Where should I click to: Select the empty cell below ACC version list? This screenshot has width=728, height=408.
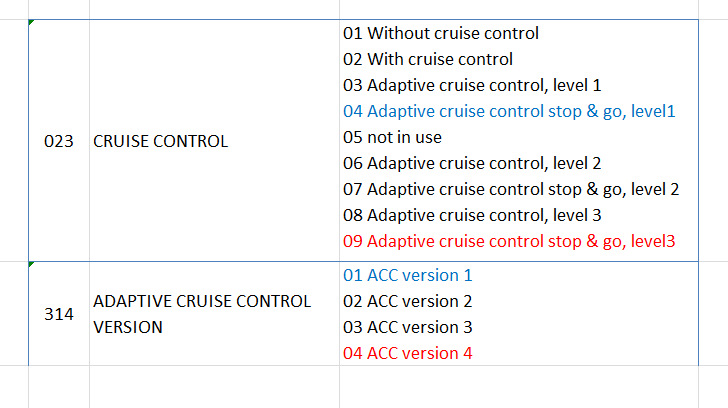pos(518,386)
